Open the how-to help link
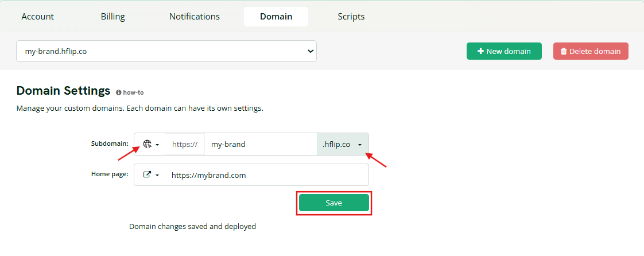 (130, 92)
